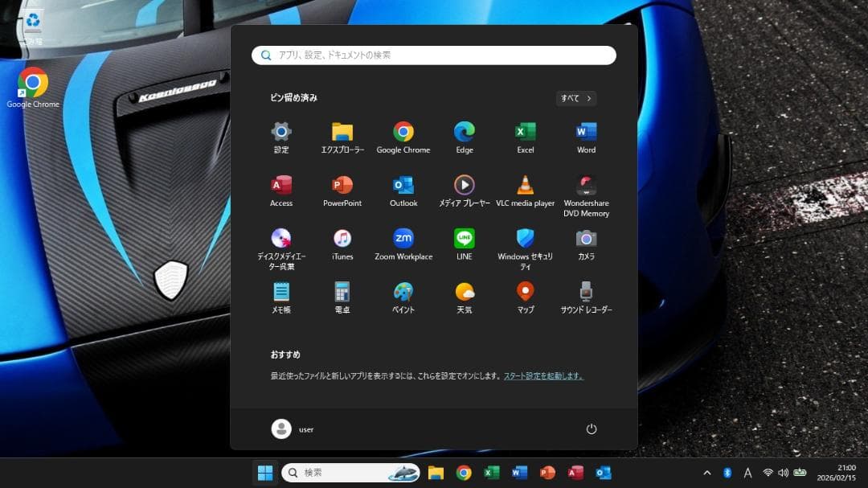Screen dimensions: 868x488
Task: Focus the Start menu search field
Action: [x=433, y=55]
